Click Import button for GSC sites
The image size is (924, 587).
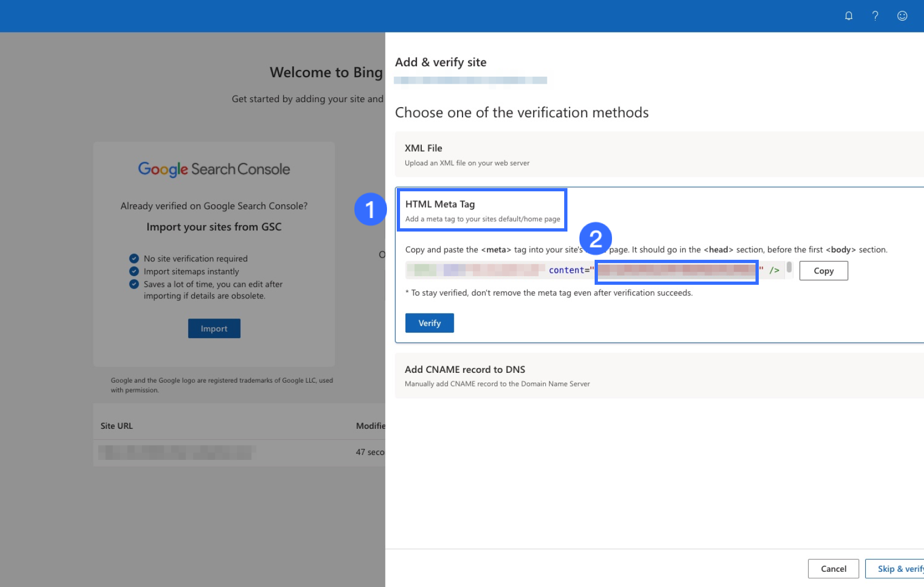(214, 328)
